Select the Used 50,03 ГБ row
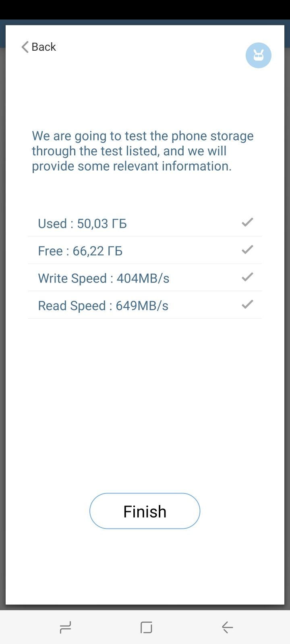The height and width of the screenshot is (644, 290). pos(145,223)
